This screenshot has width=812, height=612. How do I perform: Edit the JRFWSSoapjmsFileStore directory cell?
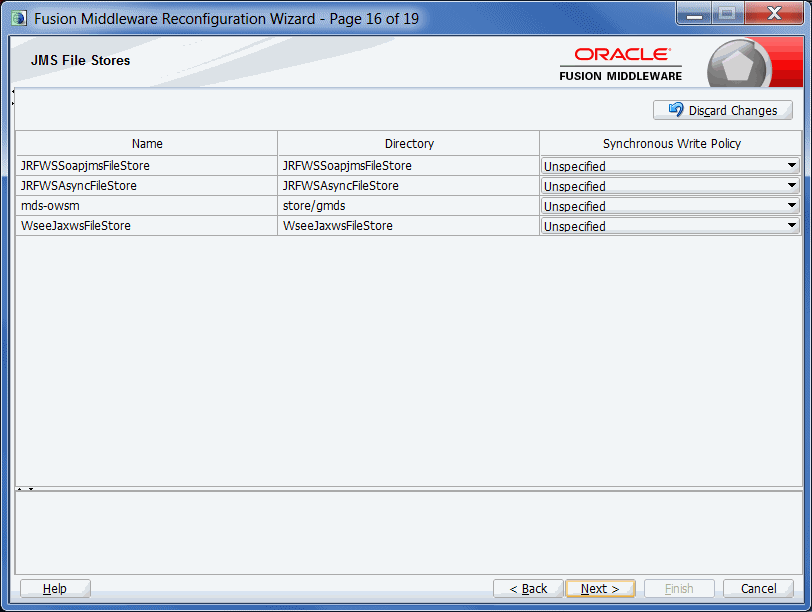point(409,166)
